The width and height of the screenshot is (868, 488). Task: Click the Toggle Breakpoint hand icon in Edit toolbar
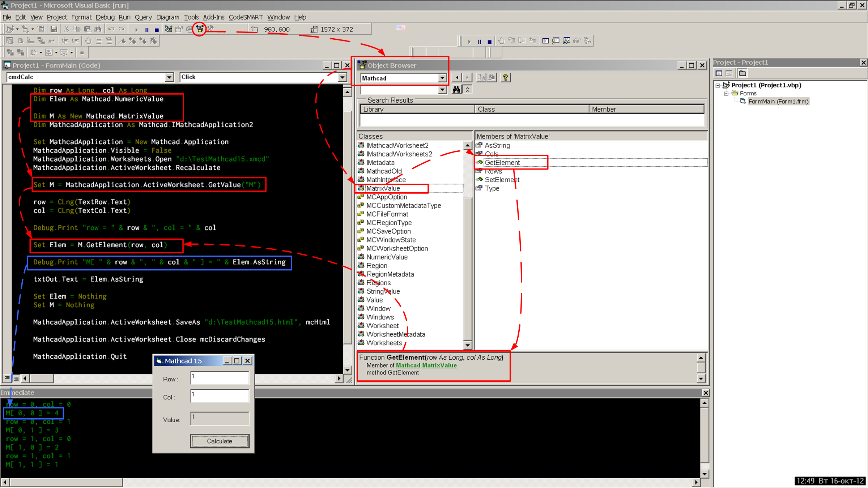point(88,41)
